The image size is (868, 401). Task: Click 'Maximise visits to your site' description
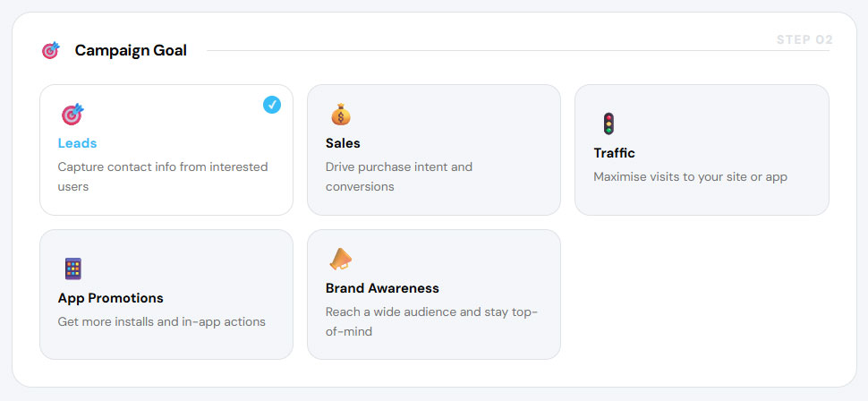coord(690,177)
